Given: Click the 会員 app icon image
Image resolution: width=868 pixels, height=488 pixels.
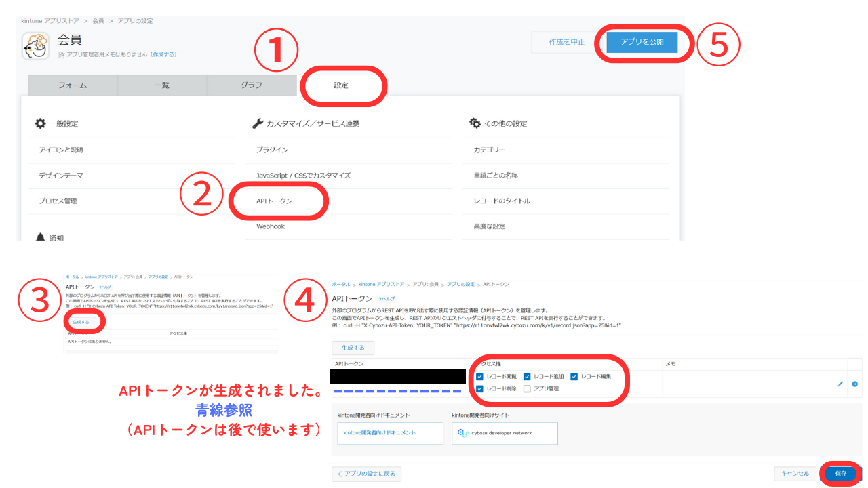Looking at the screenshot, I should tap(35, 46).
